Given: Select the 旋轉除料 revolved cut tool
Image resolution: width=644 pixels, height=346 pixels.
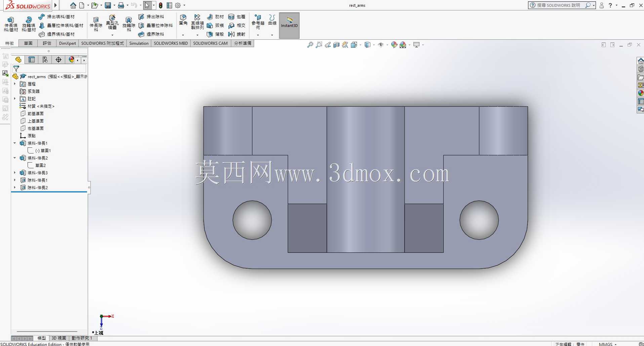Looking at the screenshot, I should coord(129,24).
